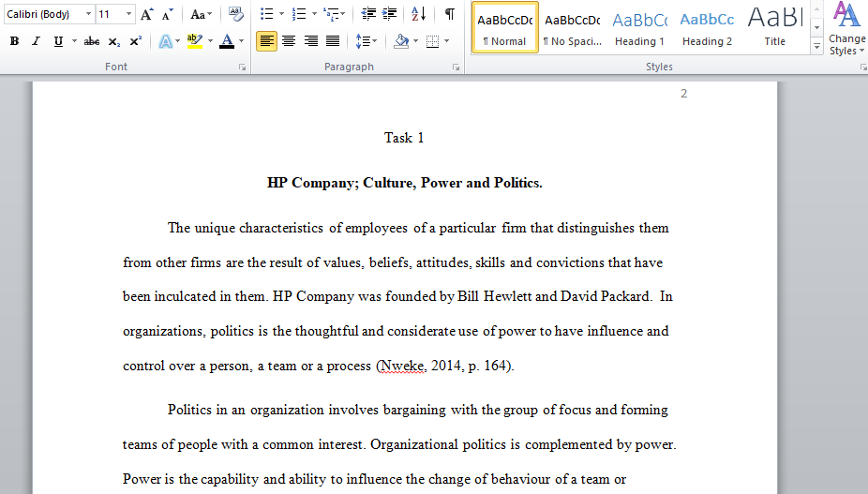This screenshot has height=494, width=868.
Task: Select Align Text Left
Action: (267, 41)
